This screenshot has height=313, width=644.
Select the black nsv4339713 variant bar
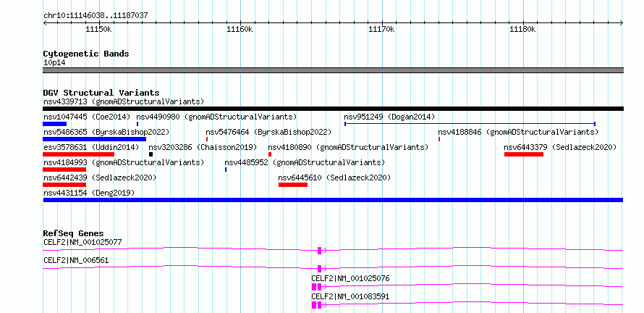333,109
